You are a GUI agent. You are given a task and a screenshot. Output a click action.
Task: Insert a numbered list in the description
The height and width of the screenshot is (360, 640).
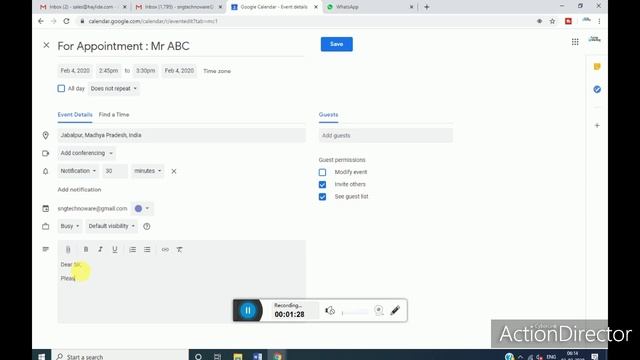click(132, 249)
